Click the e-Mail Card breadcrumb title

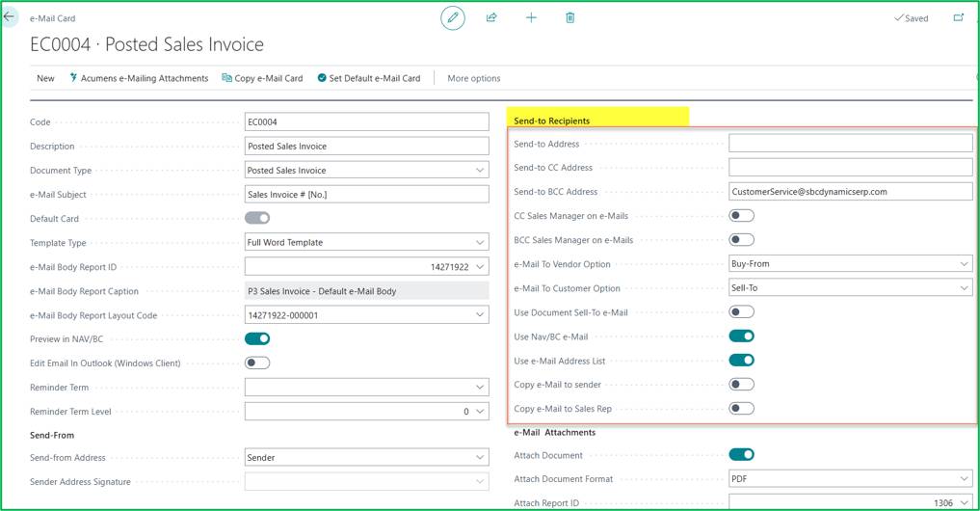[x=52, y=18]
